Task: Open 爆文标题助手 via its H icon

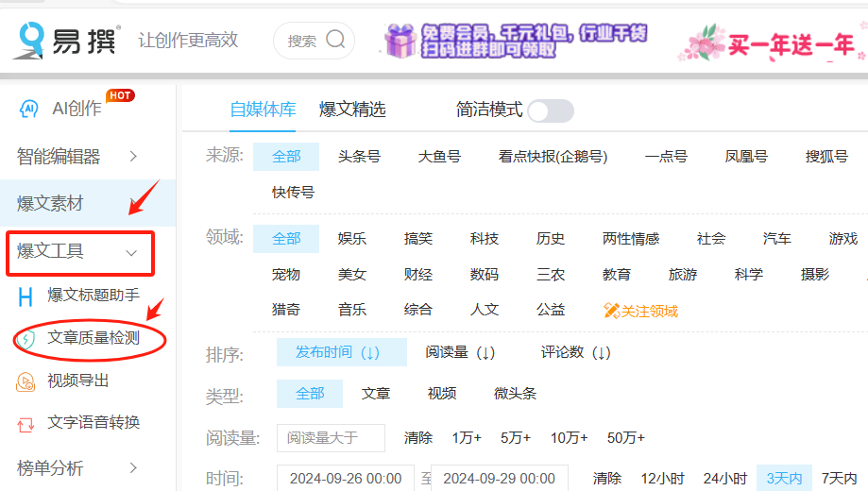Action: coord(26,296)
